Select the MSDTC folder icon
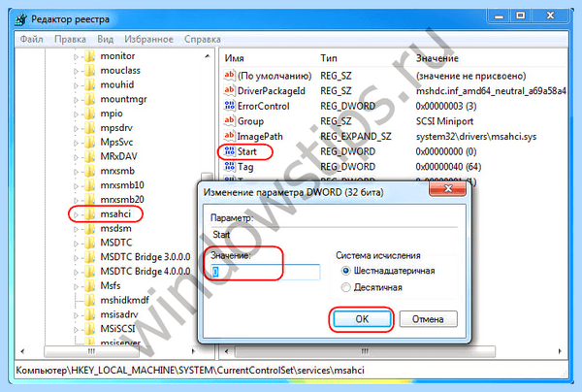This screenshot has height=392, width=582. point(89,243)
